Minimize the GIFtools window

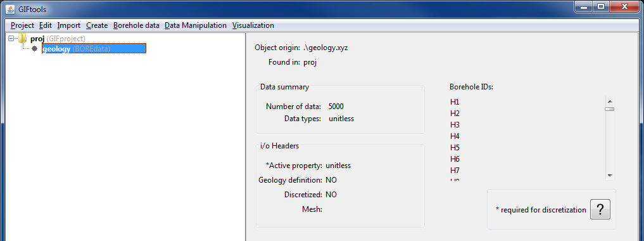pyautogui.click(x=583, y=6)
